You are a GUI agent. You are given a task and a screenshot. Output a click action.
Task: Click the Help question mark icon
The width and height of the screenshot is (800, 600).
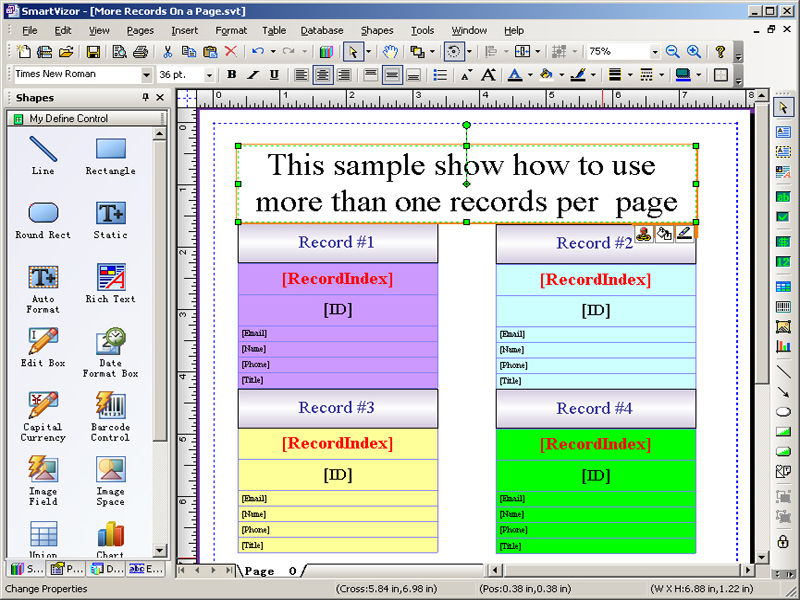tap(720, 52)
